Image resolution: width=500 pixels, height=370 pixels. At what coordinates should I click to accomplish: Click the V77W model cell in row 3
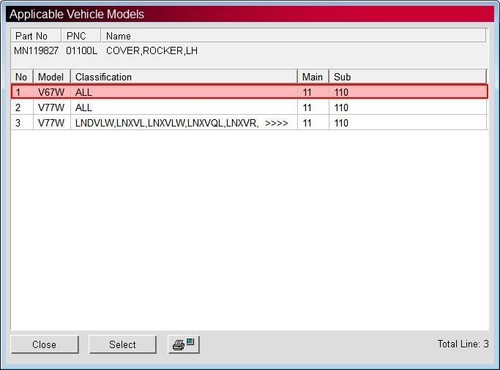(x=51, y=123)
